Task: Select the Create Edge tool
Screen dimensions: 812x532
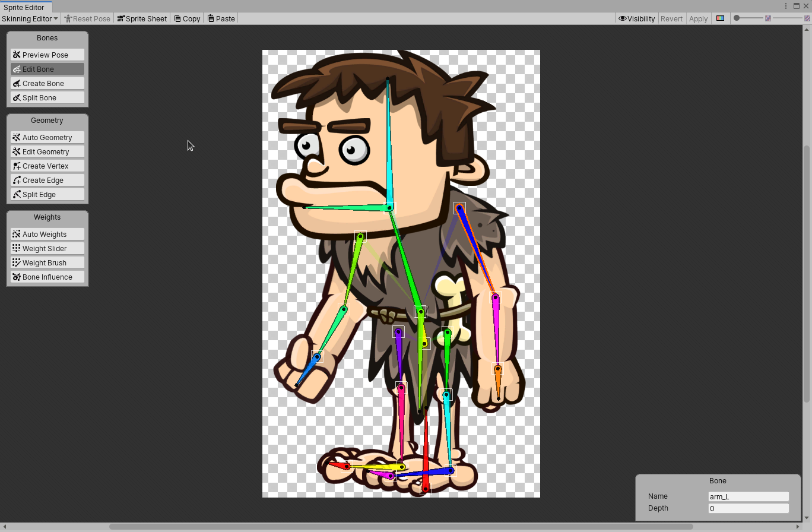Action: click(x=47, y=180)
